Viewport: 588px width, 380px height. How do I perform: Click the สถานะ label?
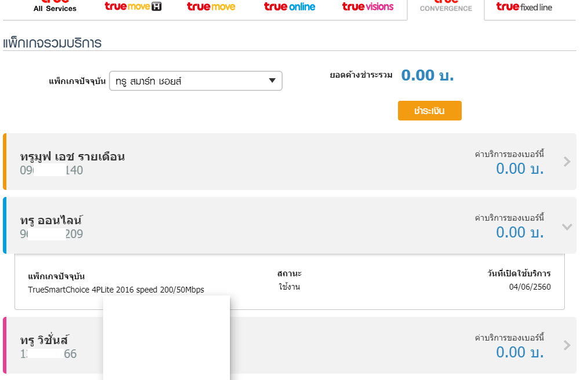click(290, 273)
